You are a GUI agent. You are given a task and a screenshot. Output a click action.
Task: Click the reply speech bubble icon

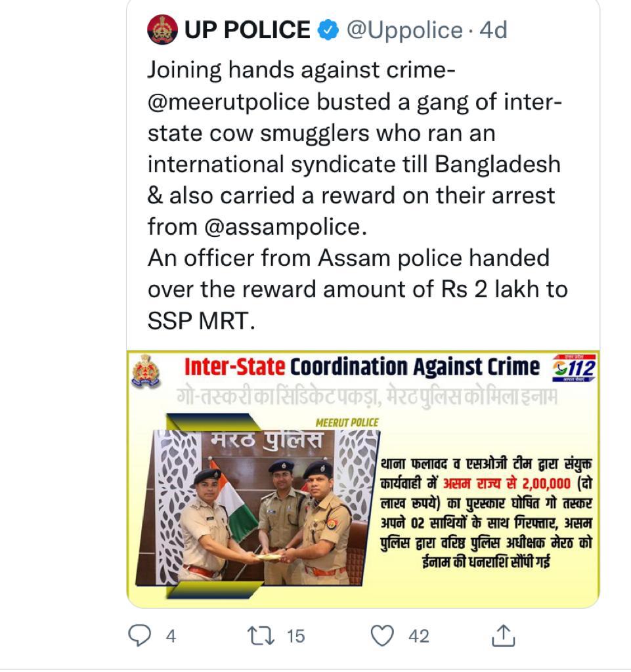pos(139,635)
